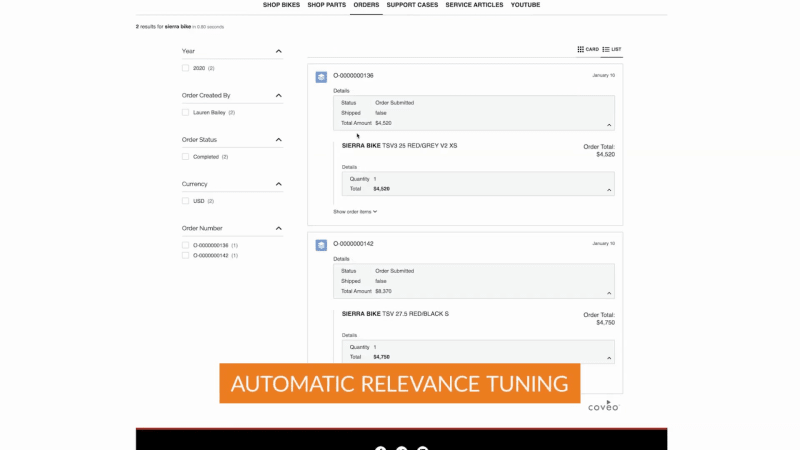Viewport: 800px width, 450px height.
Task: Collapse details of order O-0000000142
Action: [x=608, y=293]
